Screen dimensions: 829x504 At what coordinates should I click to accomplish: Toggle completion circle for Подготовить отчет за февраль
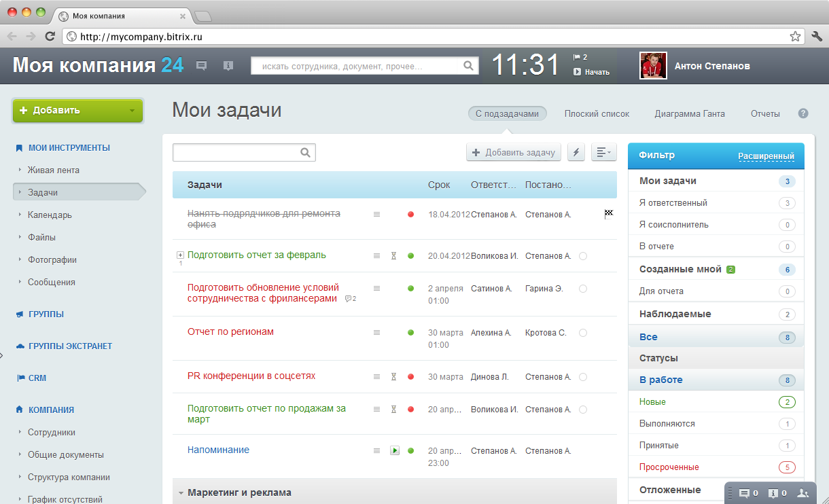[x=583, y=256]
